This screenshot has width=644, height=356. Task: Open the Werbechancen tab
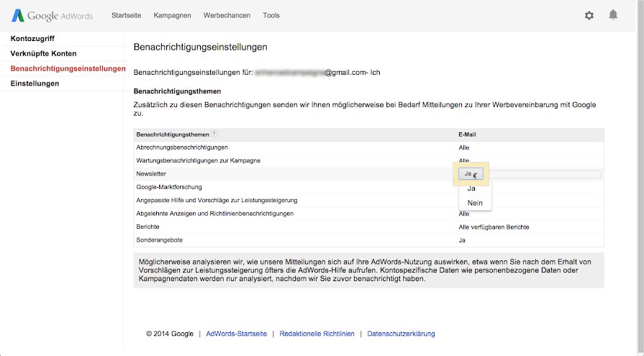(x=227, y=15)
